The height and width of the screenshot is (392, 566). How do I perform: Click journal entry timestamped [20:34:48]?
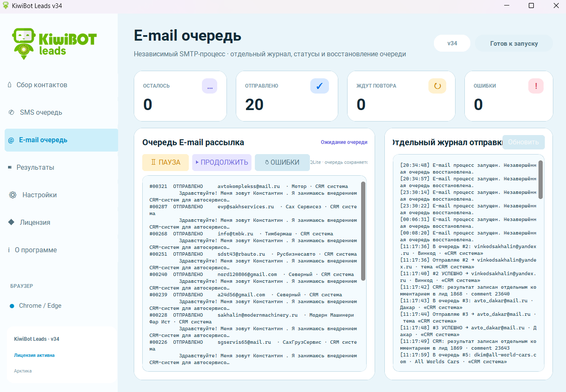[468, 168]
